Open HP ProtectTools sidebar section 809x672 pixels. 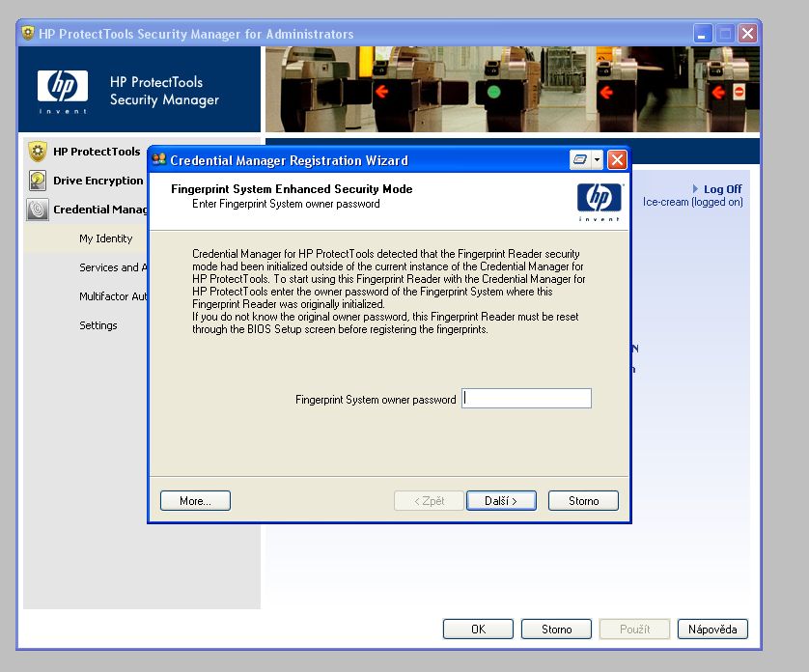coord(97,152)
